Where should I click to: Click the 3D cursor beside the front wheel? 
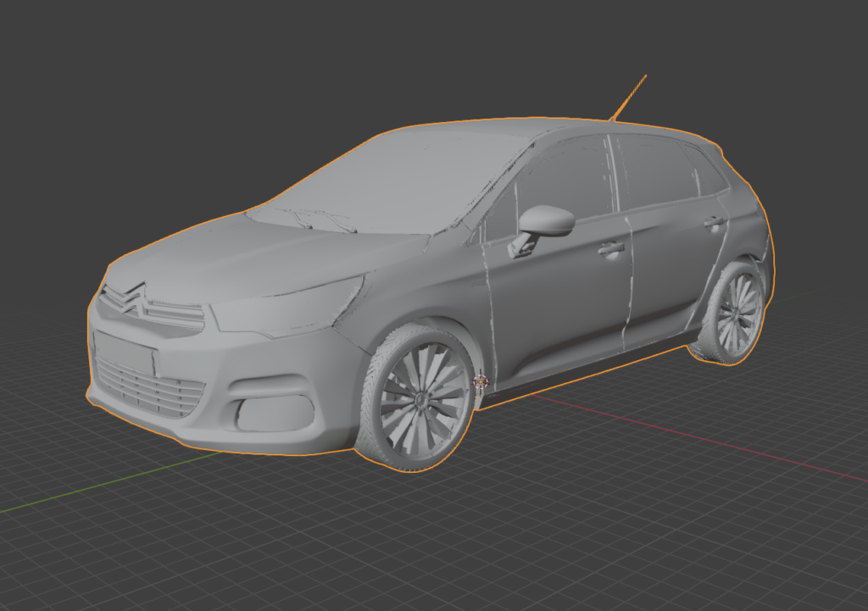pos(481,381)
